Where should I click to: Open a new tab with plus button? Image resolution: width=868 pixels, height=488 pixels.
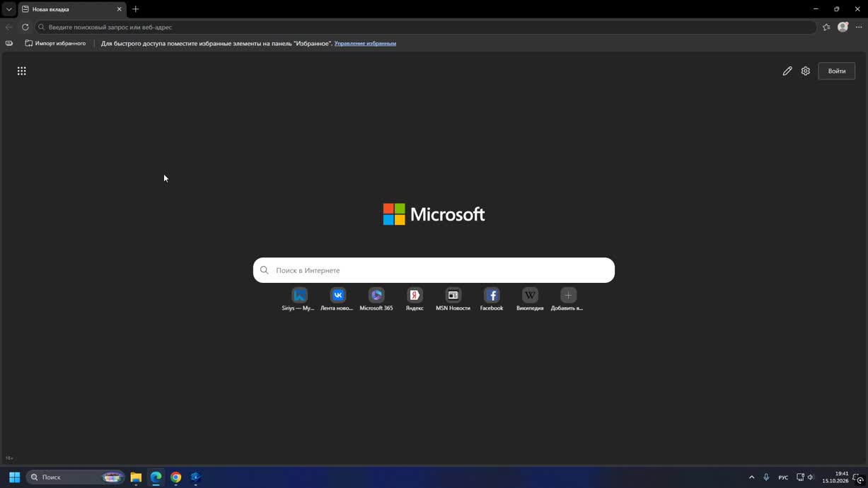[136, 9]
